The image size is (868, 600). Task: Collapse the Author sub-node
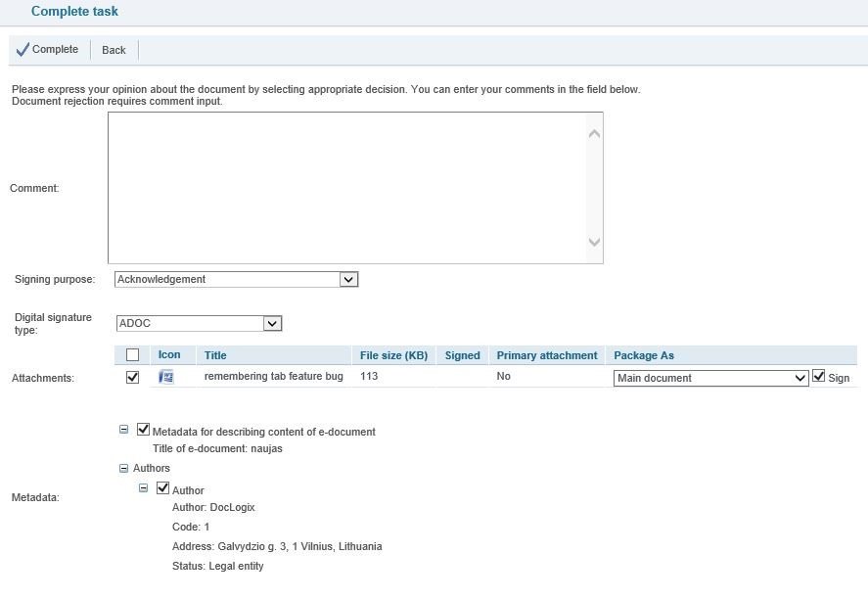[x=143, y=487]
